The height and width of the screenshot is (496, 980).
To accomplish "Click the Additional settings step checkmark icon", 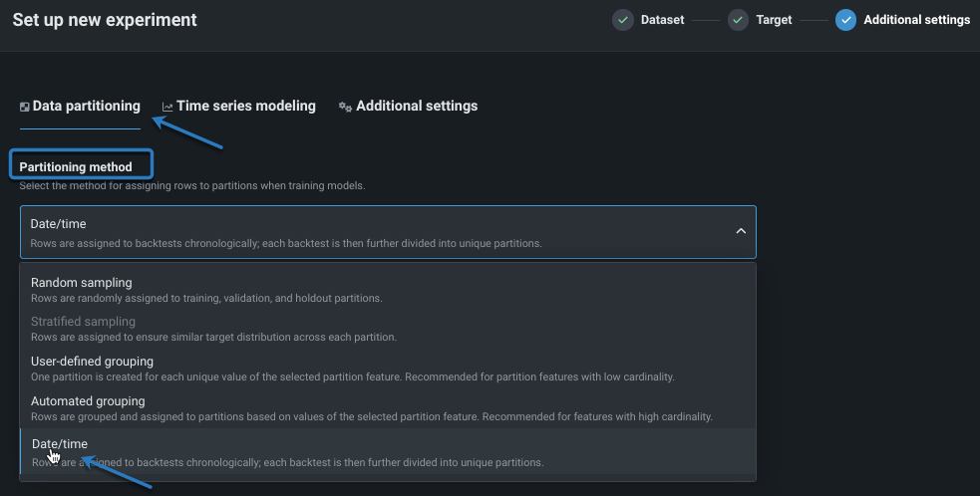I will pyautogui.click(x=845, y=20).
